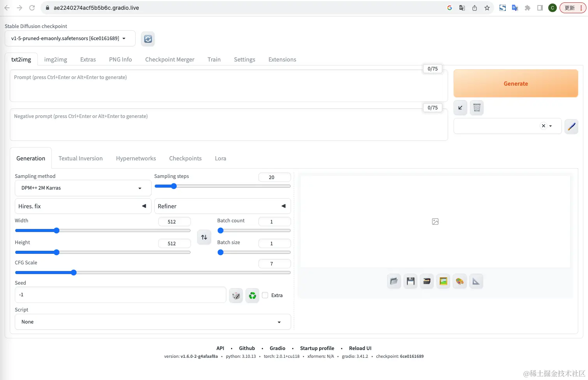Adjust the CFG Scale slider
588x380 pixels.
pos(153,273)
